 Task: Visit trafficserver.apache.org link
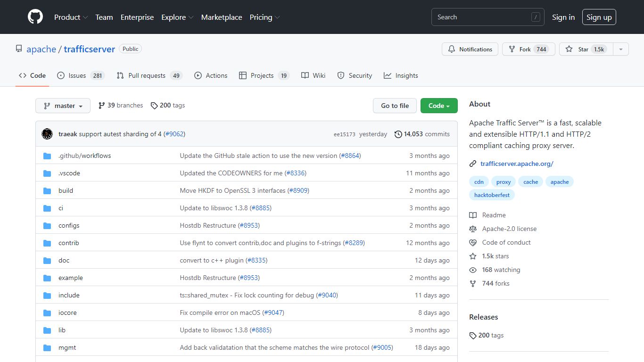point(517,164)
